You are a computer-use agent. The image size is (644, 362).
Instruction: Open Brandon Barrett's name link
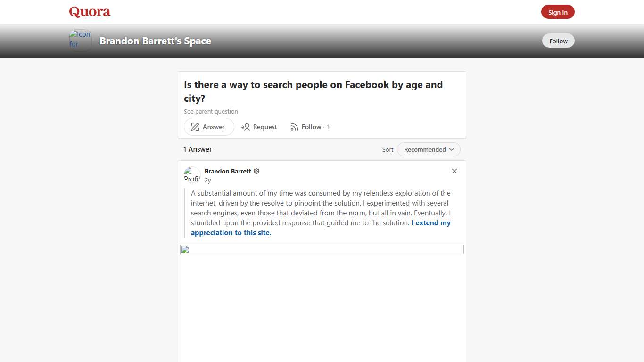(228, 171)
